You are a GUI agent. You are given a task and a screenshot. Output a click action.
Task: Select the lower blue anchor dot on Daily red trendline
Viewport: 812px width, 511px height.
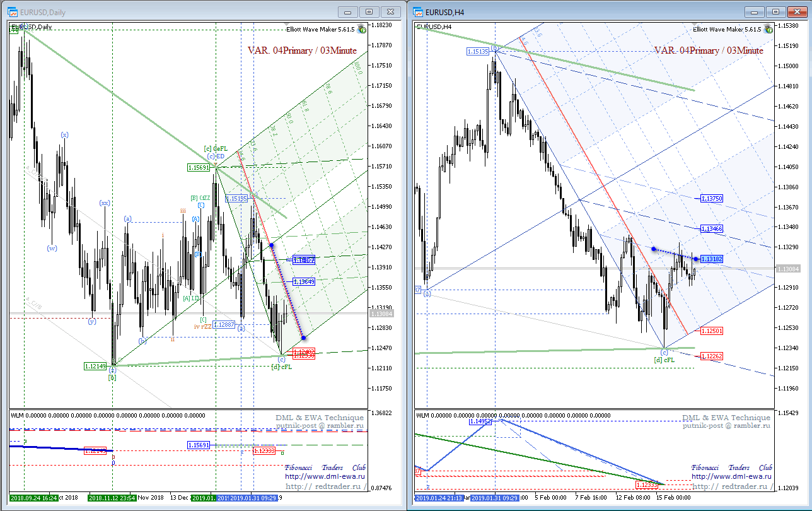click(x=304, y=338)
